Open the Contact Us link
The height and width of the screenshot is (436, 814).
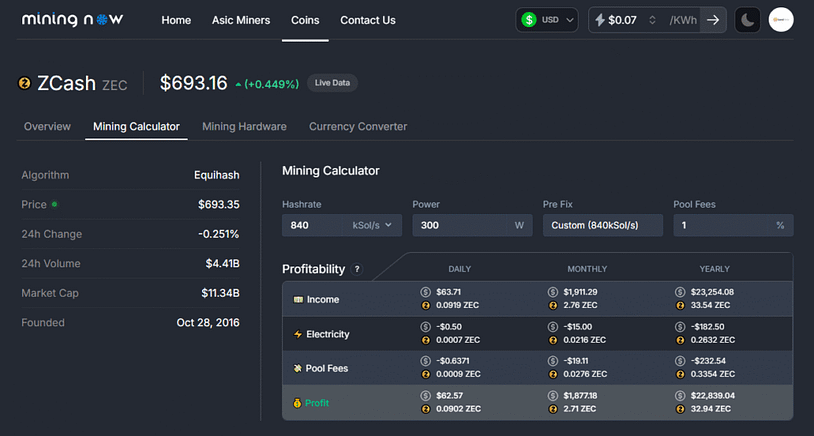[x=367, y=20]
